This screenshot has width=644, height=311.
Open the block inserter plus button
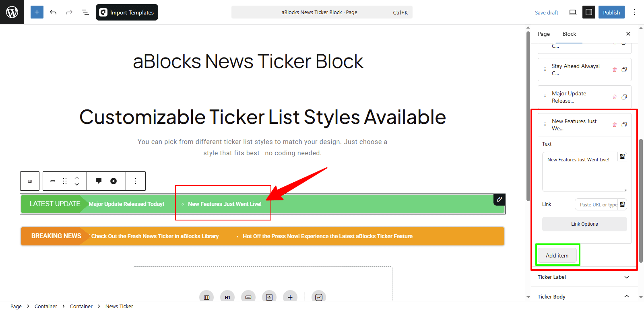37,12
